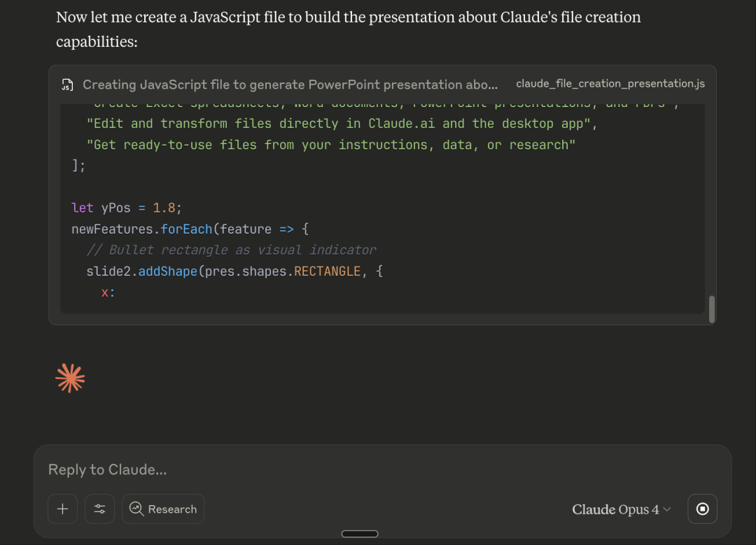756x545 pixels.
Task: Click the 'Edit and transform files directly' string
Action: [342, 124]
